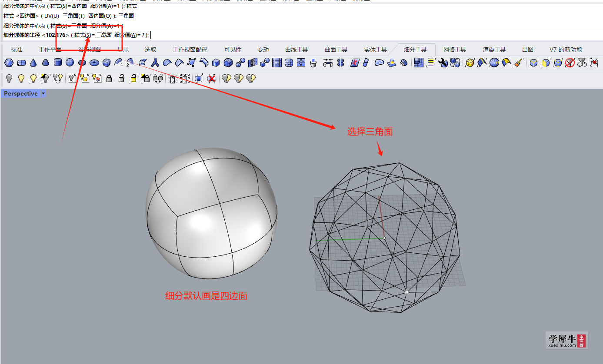Switch to the 显示 tab

pyautogui.click(x=123, y=50)
